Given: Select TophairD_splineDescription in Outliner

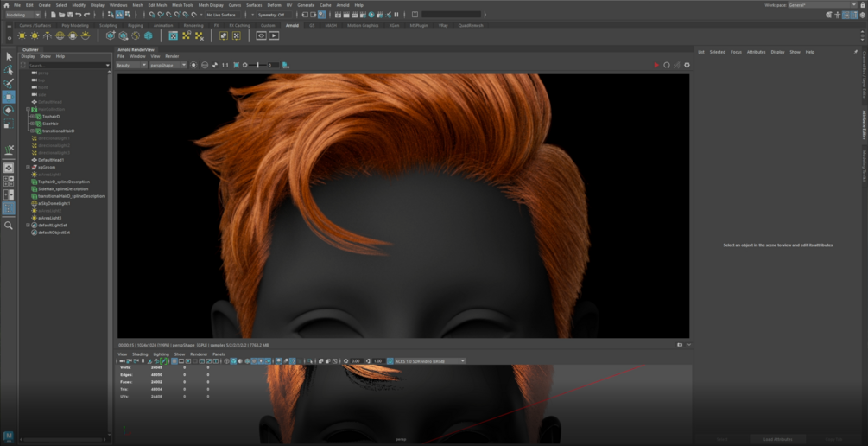Looking at the screenshot, I should pyautogui.click(x=64, y=182).
